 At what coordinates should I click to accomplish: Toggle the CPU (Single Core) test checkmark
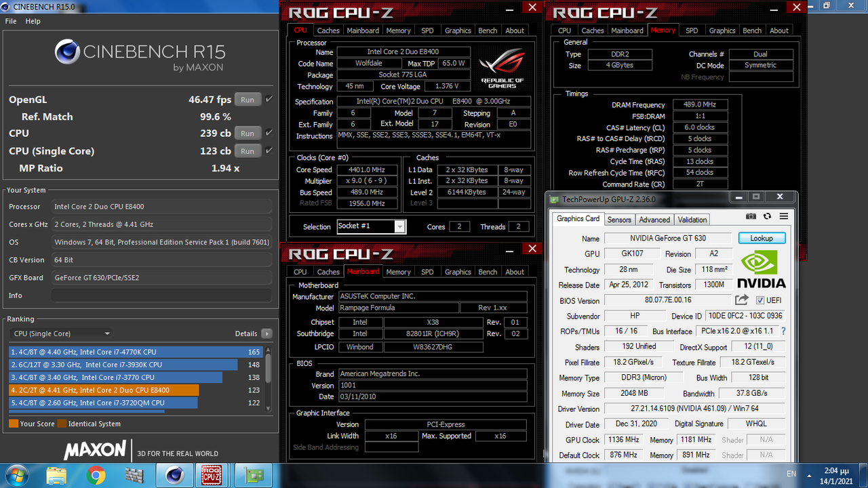[x=269, y=150]
